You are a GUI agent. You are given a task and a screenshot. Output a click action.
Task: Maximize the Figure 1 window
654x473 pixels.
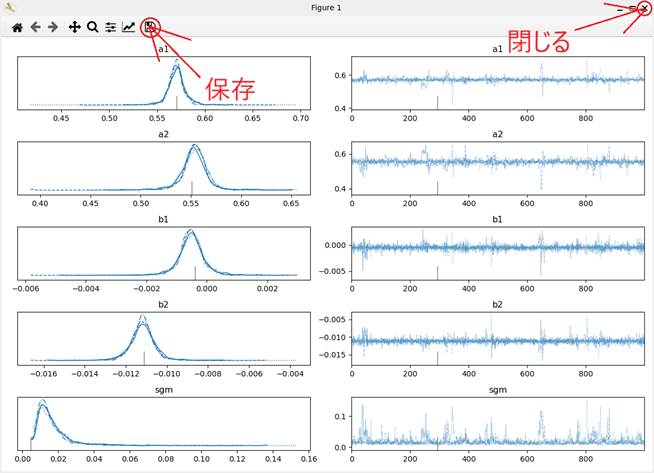631,8
